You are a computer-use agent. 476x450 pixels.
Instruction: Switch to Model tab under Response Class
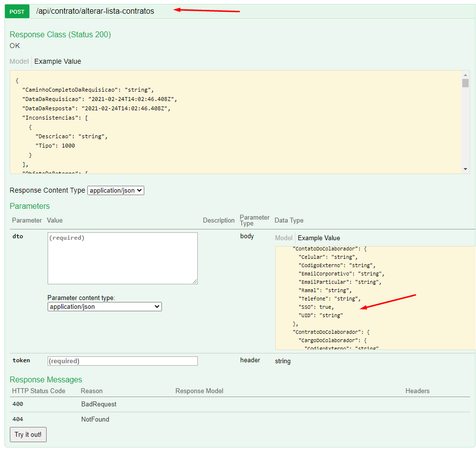click(19, 61)
